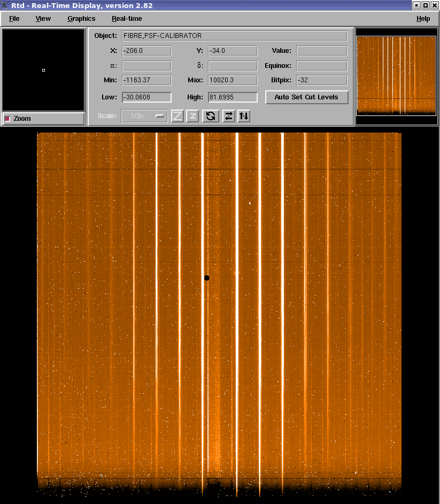Click the Low cut level field
Screen dimensions: 440x504
(x=147, y=97)
